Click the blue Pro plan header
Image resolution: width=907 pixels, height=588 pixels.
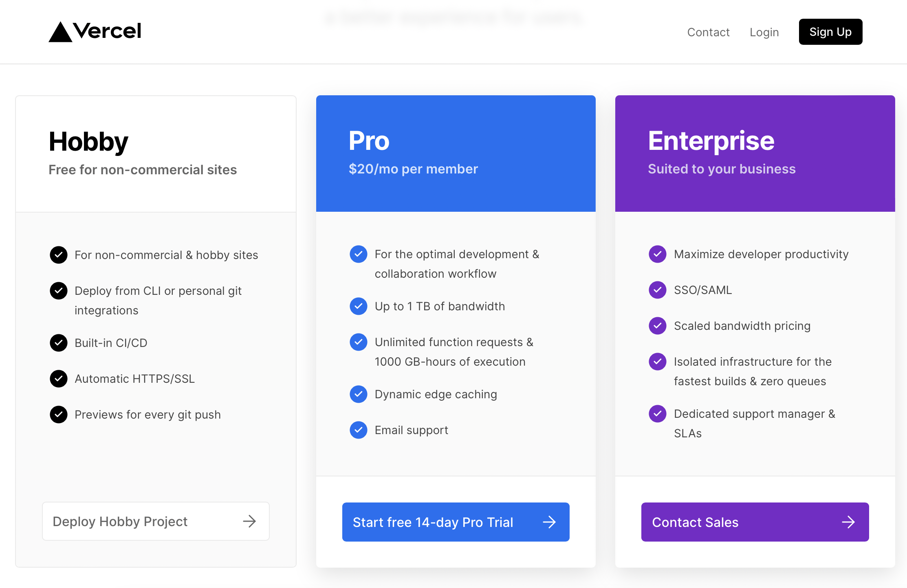[x=456, y=154]
